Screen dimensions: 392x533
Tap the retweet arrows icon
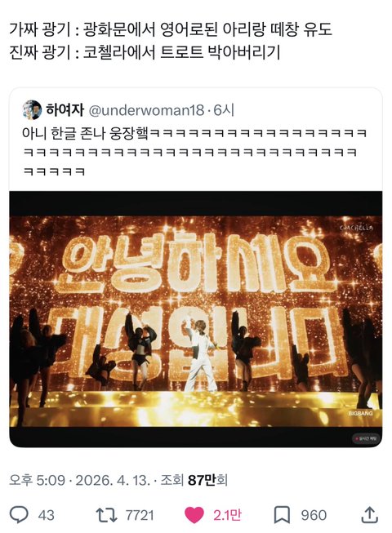pos(106,515)
